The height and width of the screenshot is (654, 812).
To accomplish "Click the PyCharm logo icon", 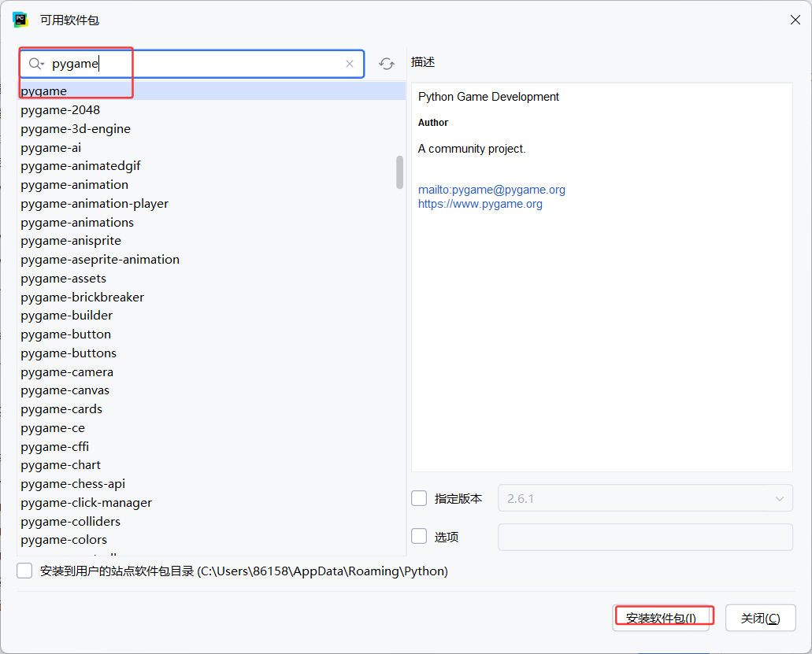I will tap(20, 20).
